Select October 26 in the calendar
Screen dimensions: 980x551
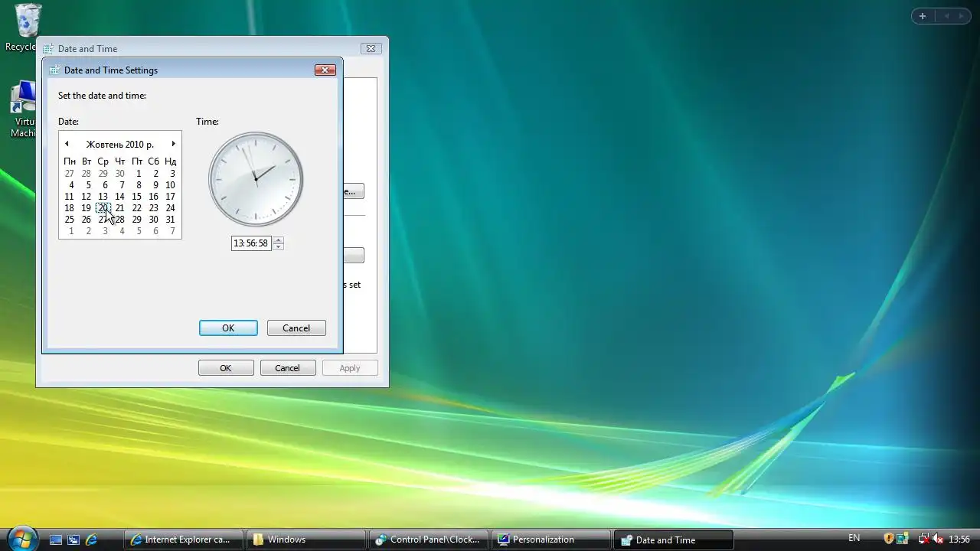point(87,220)
